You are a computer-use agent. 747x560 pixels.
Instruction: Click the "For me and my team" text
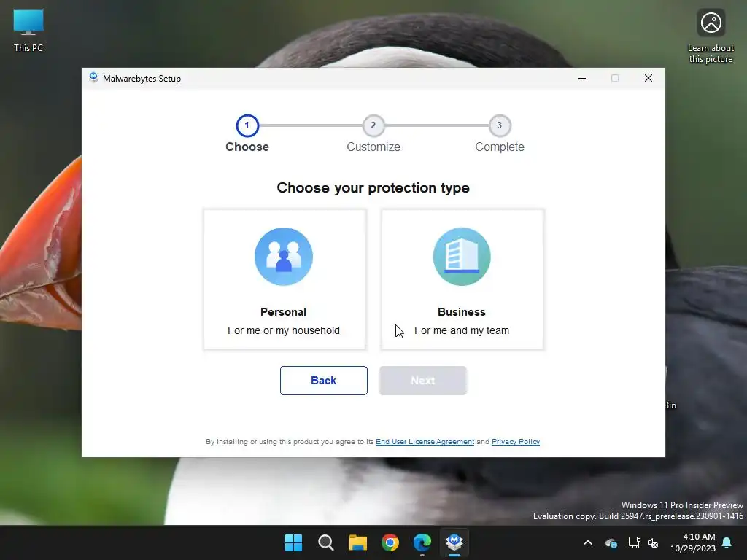click(x=462, y=330)
